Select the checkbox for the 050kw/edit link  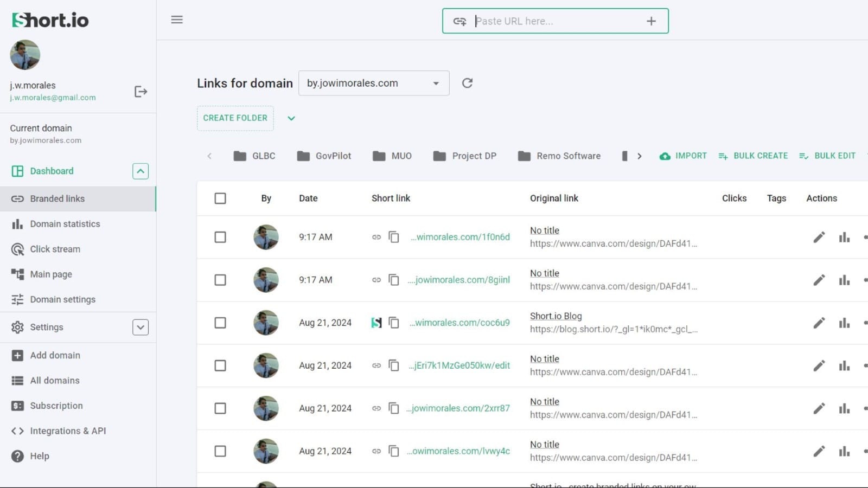coord(220,365)
